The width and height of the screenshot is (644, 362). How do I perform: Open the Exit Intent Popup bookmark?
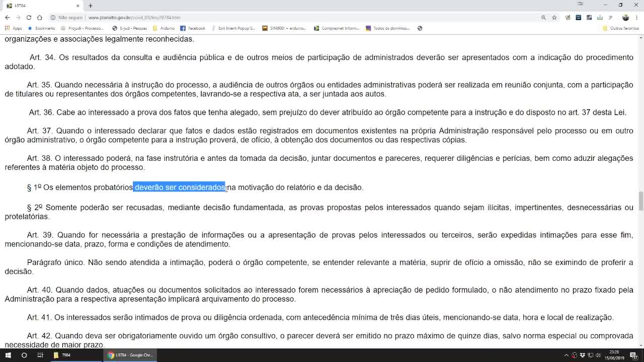(233, 28)
